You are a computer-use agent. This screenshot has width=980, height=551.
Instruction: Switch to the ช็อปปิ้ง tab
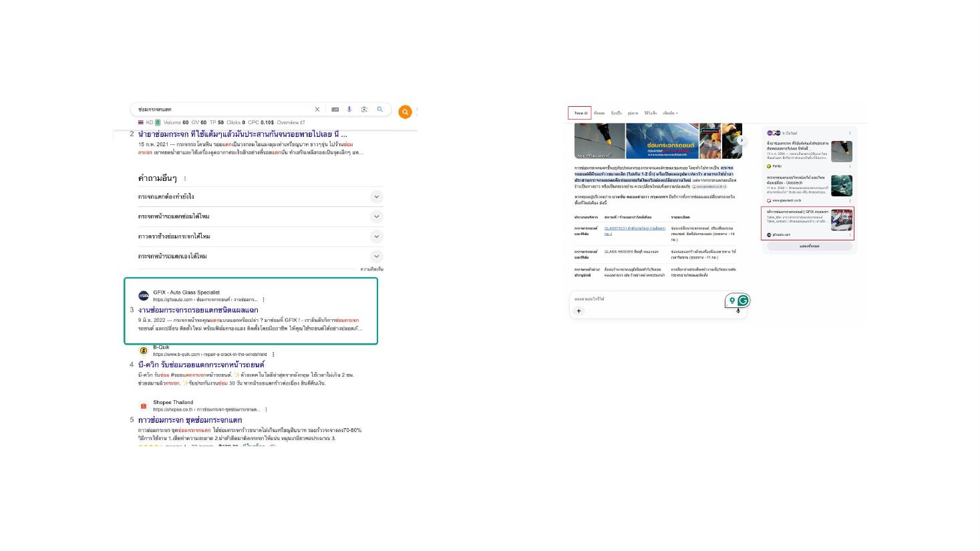[617, 114]
